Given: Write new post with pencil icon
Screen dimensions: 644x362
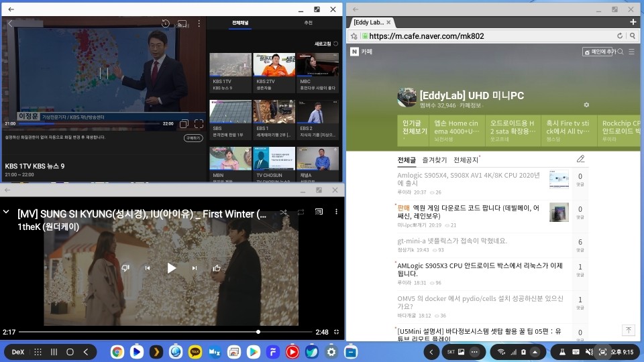Looking at the screenshot, I should coord(580,159).
